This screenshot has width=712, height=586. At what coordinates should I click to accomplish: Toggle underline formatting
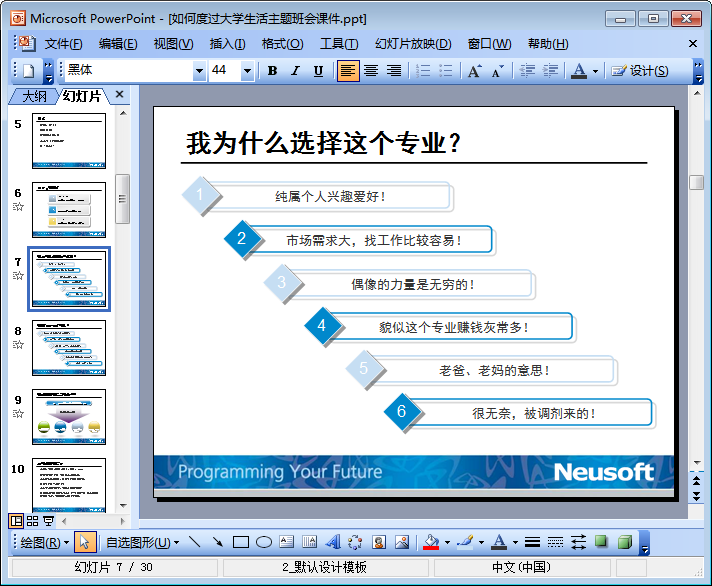(318, 71)
